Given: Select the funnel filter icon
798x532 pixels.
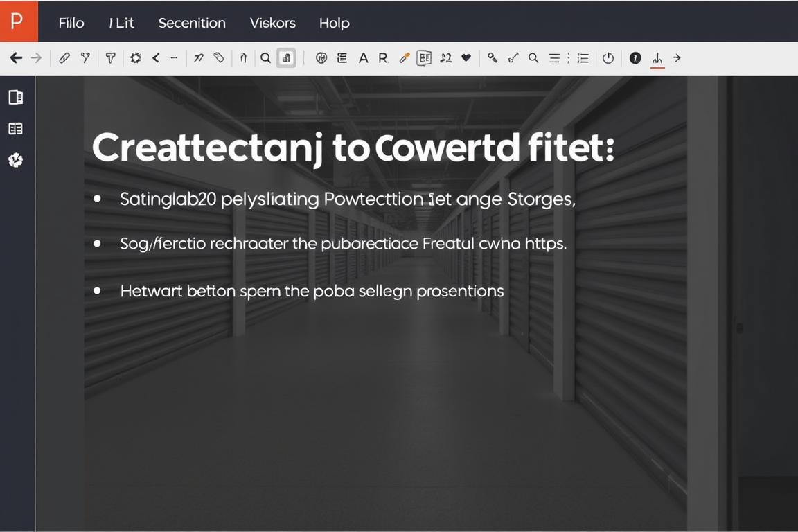Looking at the screenshot, I should click(110, 58).
